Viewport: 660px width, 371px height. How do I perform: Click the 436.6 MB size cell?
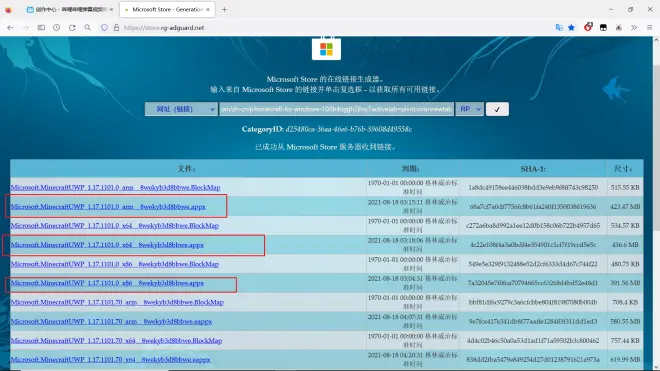point(625,245)
